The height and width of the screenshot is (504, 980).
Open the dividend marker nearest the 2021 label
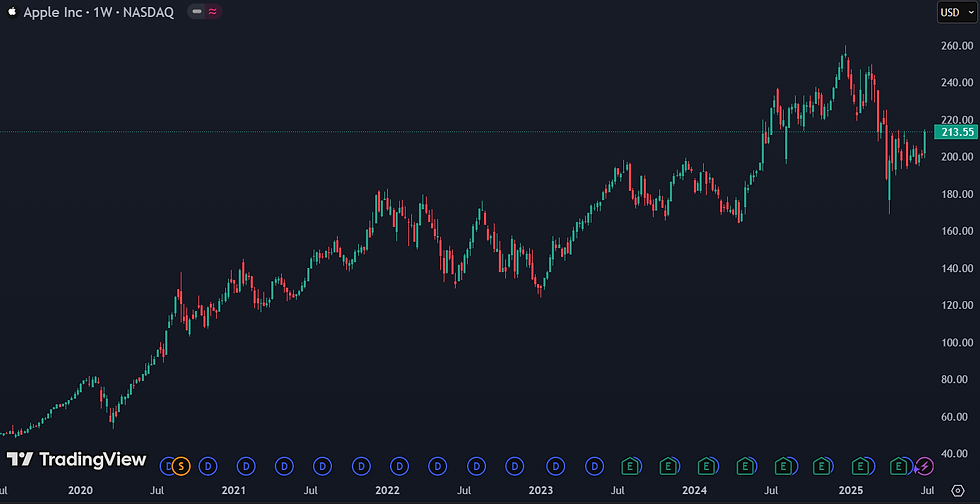pyautogui.click(x=246, y=466)
